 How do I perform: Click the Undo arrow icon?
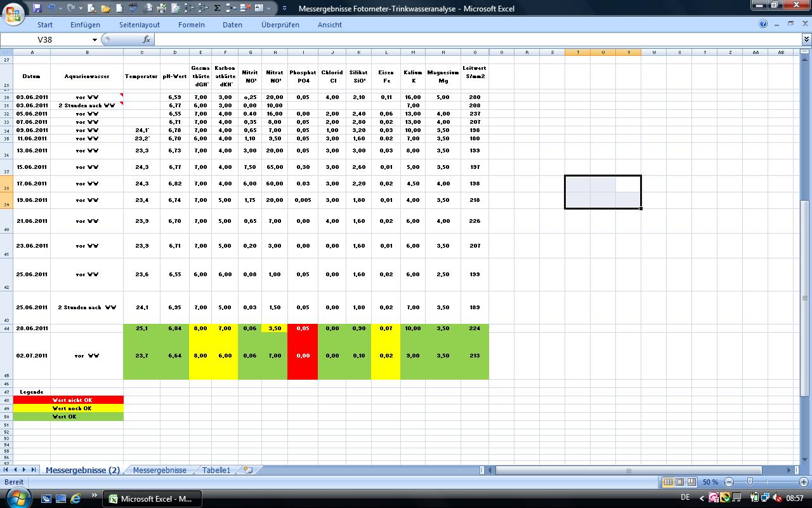click(x=52, y=8)
